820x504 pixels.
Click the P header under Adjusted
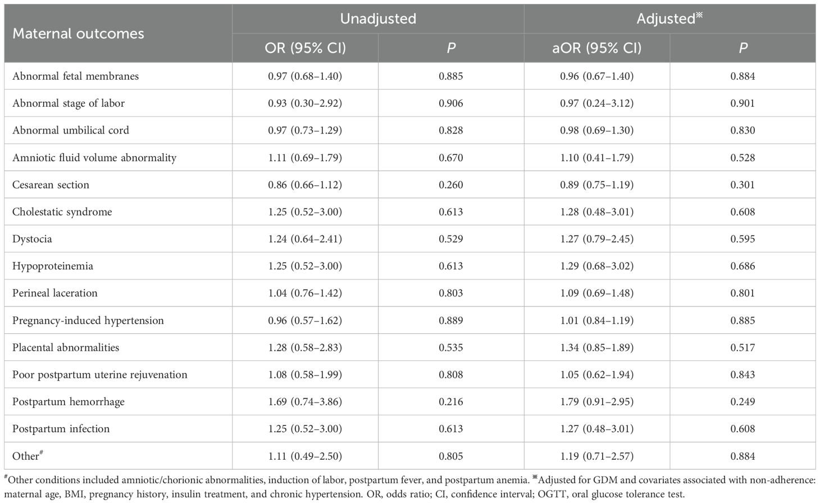point(742,48)
